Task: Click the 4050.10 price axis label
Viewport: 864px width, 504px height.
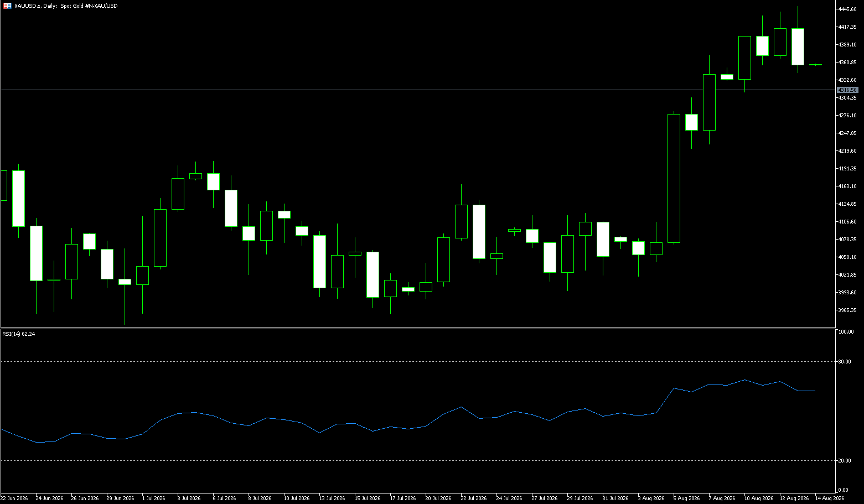Action: (847, 257)
